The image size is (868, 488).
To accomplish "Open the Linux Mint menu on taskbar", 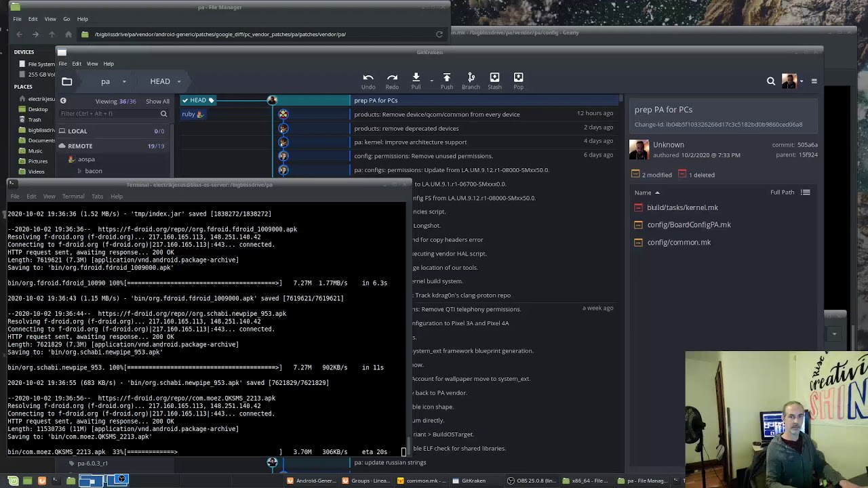I will point(13,481).
